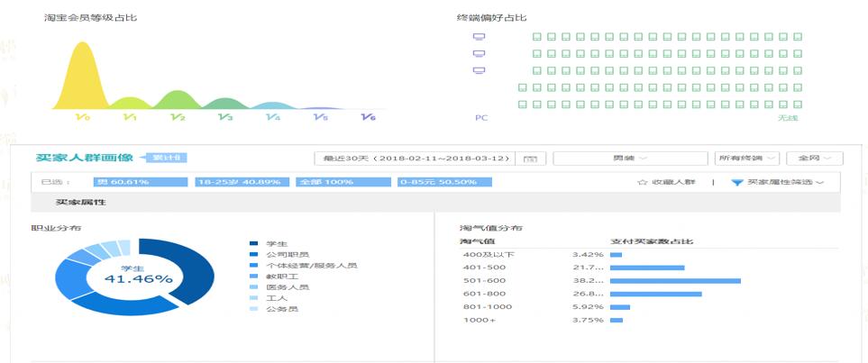Click the V2 member level icon

click(178, 117)
